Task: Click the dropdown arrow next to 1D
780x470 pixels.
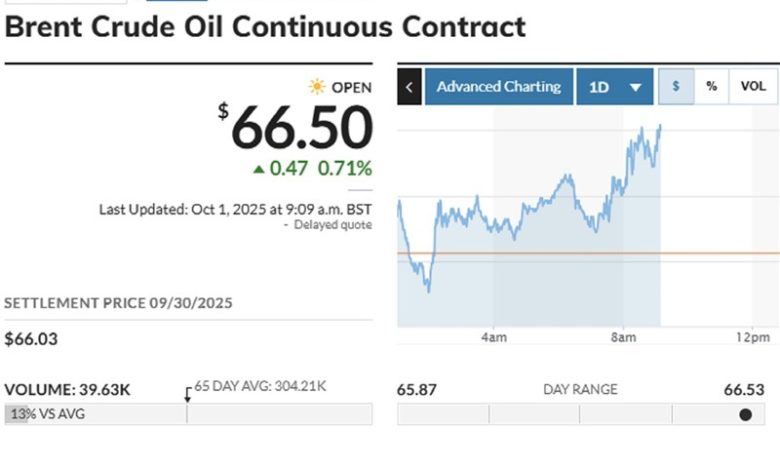Action: tap(635, 87)
